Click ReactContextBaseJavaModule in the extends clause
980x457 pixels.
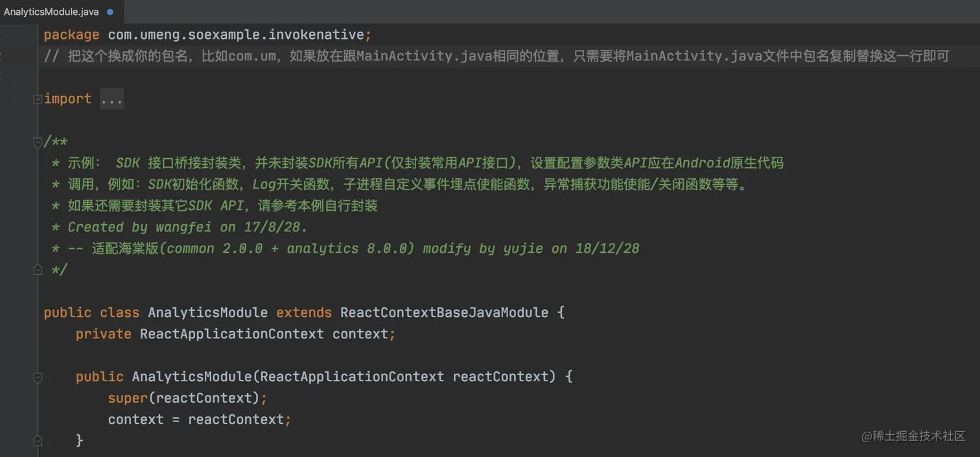tap(444, 312)
